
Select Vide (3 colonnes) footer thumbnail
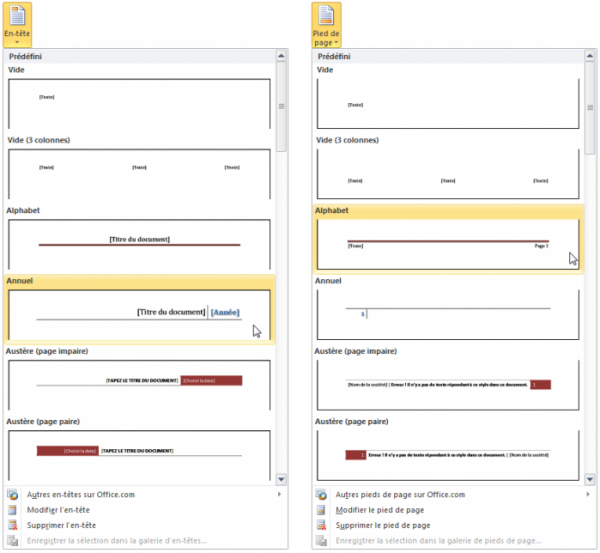click(448, 174)
